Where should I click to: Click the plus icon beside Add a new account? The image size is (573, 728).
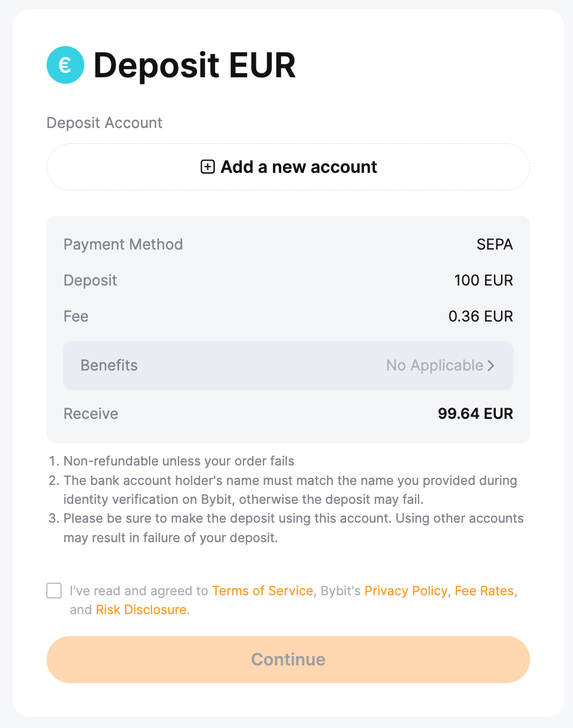208,167
